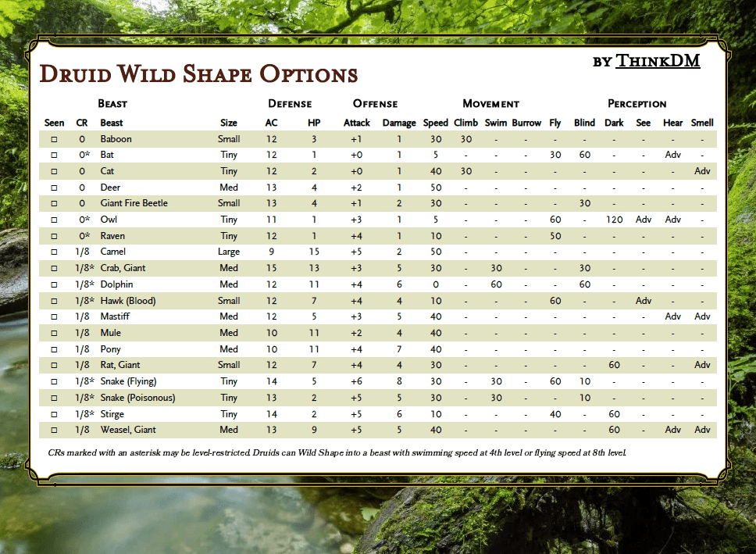Screen dimensions: 756x554
Task: Check the Seen box for Giant Fire Beetle
Action: [53, 203]
